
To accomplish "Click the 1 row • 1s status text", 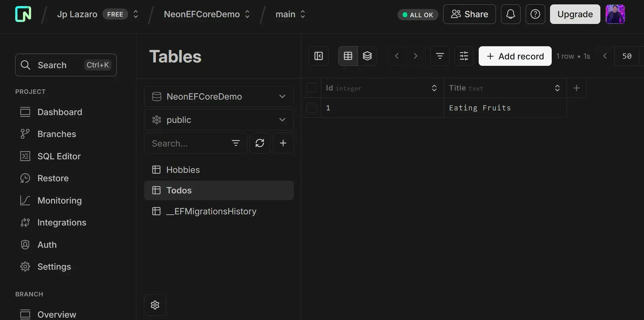I will (x=573, y=56).
